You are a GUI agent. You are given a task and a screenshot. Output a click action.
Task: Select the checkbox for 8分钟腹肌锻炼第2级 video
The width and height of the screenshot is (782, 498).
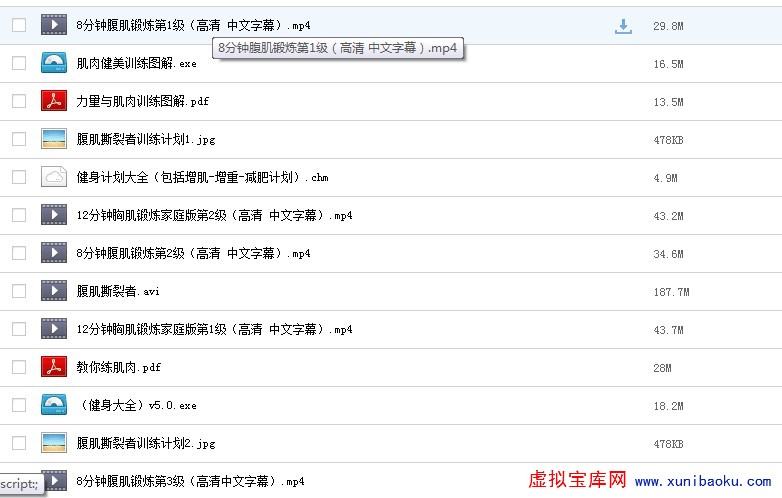[x=19, y=253]
